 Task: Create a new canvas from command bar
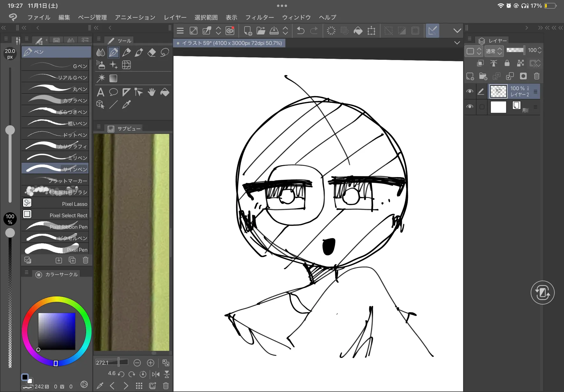pyautogui.click(x=247, y=31)
